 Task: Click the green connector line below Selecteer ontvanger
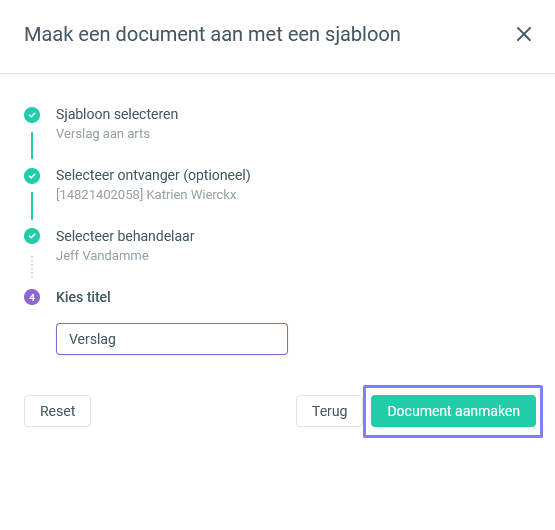[x=32, y=206]
